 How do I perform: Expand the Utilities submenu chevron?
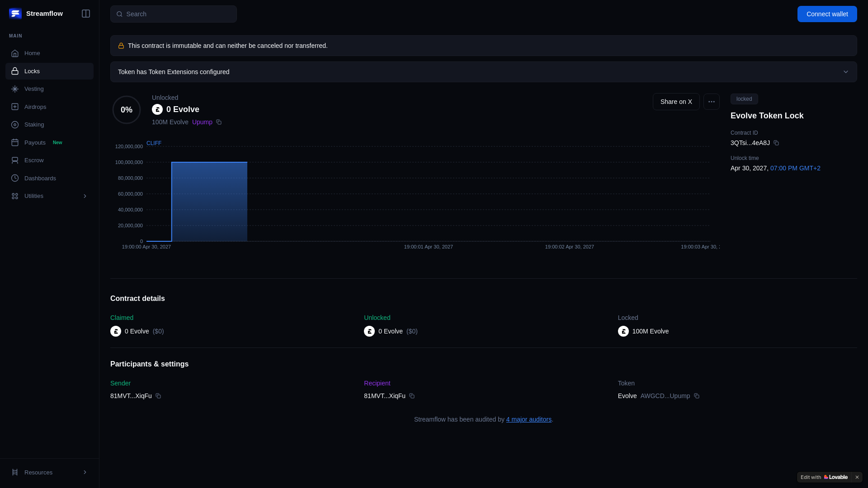click(85, 196)
